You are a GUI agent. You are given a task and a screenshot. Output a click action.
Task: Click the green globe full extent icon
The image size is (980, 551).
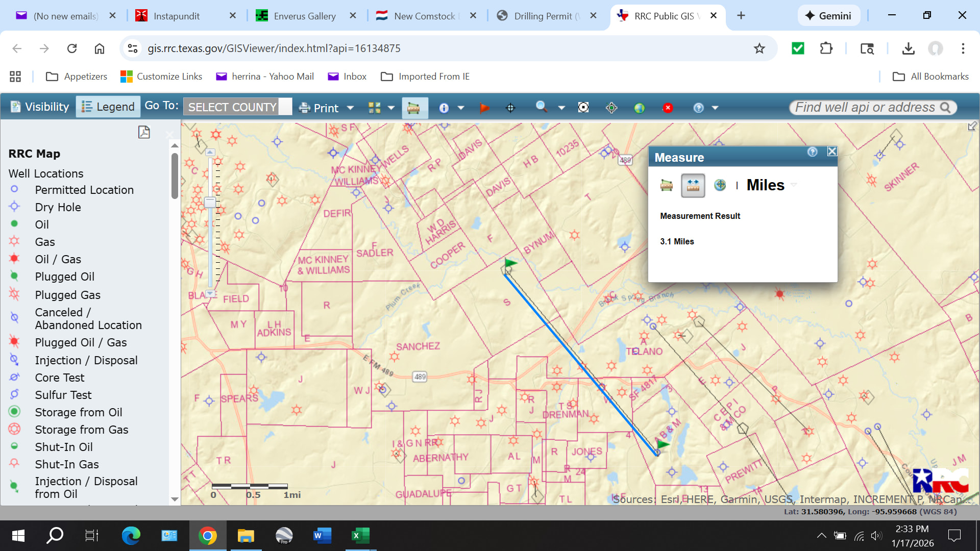click(x=639, y=108)
